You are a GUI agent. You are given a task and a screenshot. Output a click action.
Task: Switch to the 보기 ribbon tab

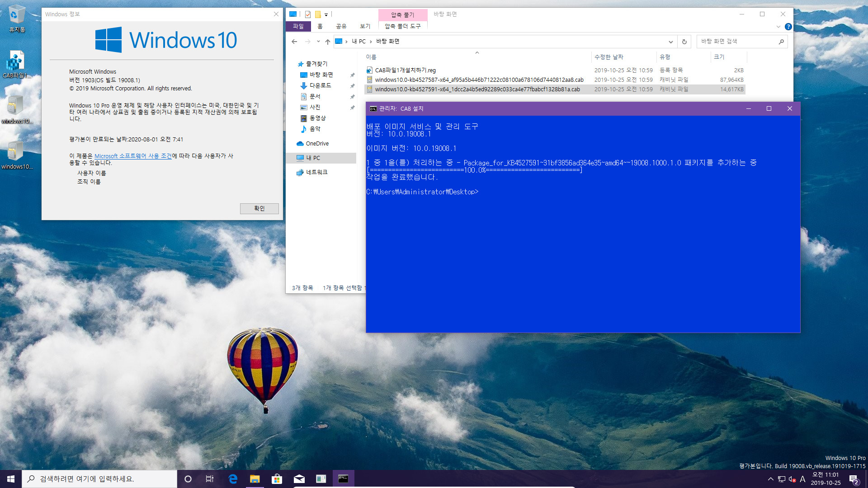pyautogui.click(x=365, y=26)
